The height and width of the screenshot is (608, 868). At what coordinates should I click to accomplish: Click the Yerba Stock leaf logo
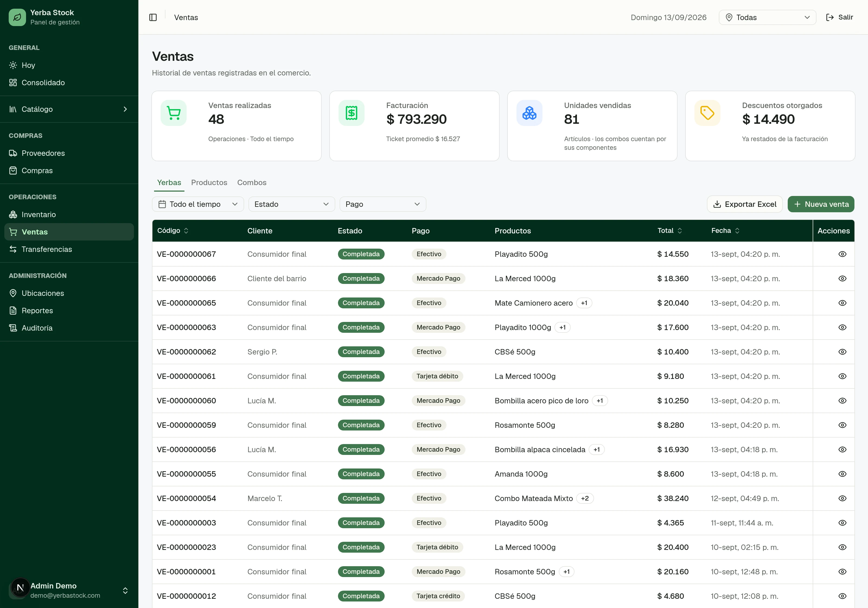pos(17,17)
